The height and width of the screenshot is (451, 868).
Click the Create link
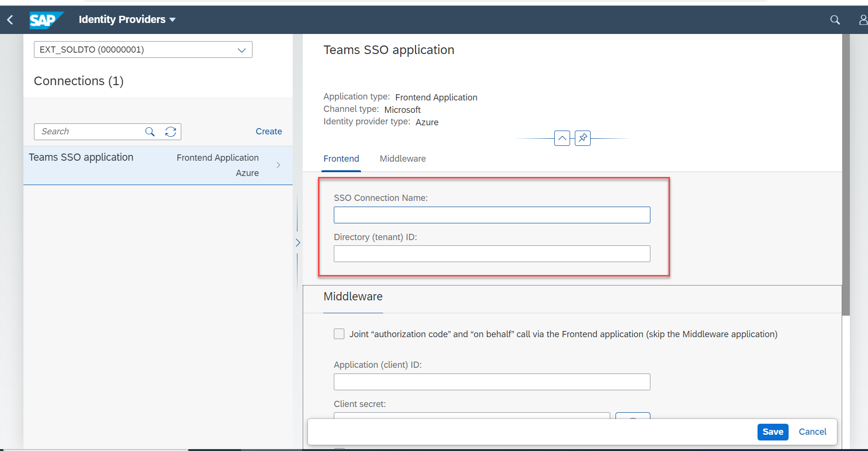[x=269, y=132]
